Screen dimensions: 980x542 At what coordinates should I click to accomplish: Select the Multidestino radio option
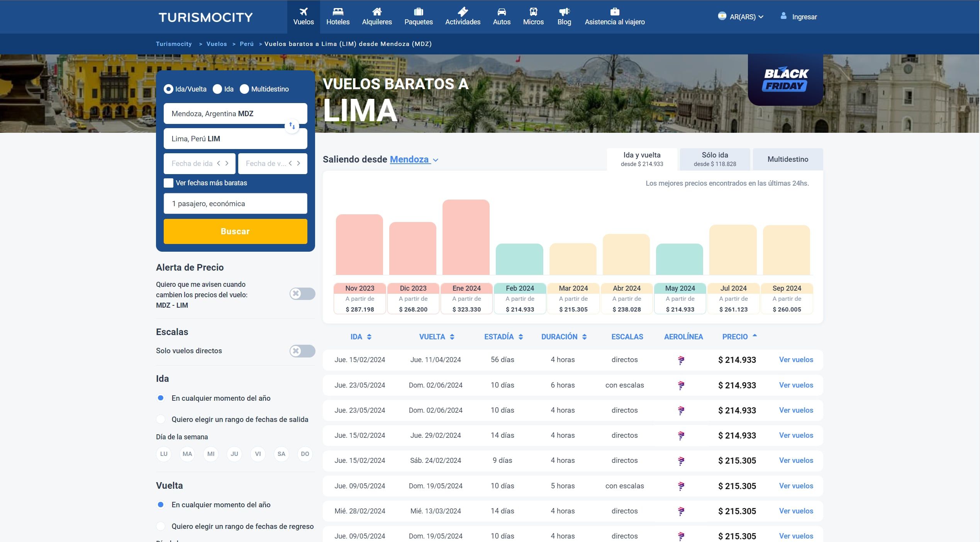244,89
